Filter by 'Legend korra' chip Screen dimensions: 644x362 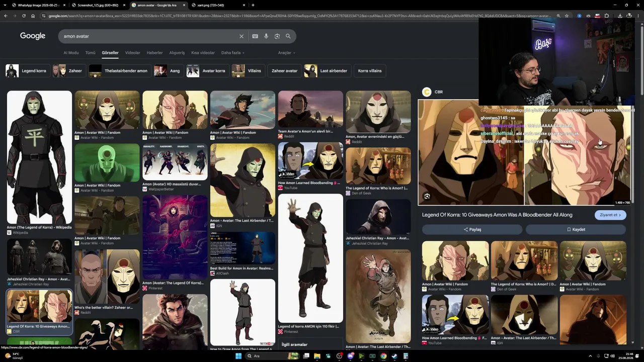coord(27,71)
